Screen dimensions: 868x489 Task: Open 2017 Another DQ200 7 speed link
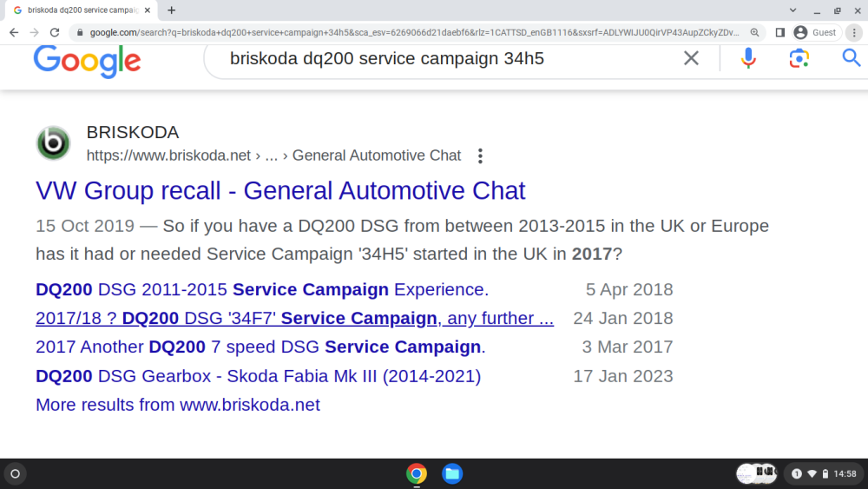pyautogui.click(x=260, y=347)
